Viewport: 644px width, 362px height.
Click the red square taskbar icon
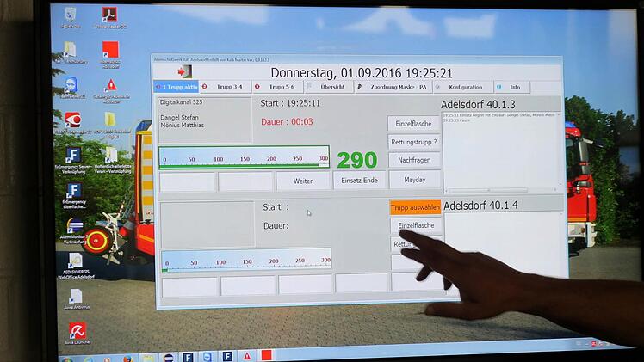tap(267, 354)
